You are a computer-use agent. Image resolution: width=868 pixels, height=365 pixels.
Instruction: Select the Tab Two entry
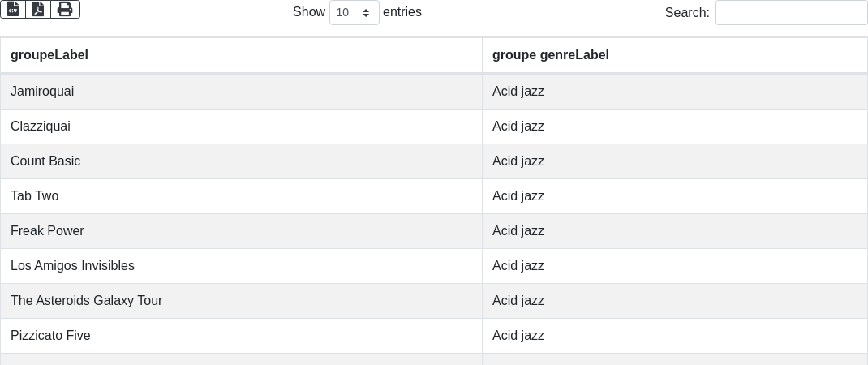(35, 196)
